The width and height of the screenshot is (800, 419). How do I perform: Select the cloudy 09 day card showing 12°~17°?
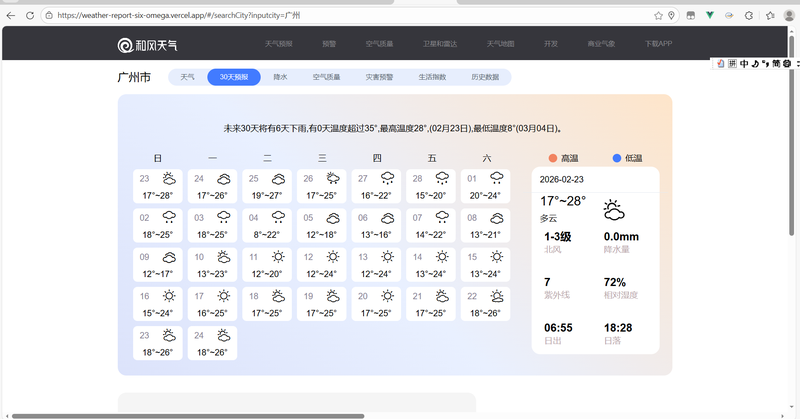(x=158, y=265)
